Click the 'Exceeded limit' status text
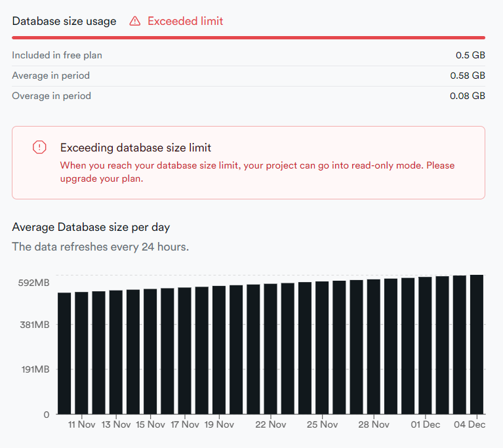Screen dimensions: 503x448 [x=185, y=21]
